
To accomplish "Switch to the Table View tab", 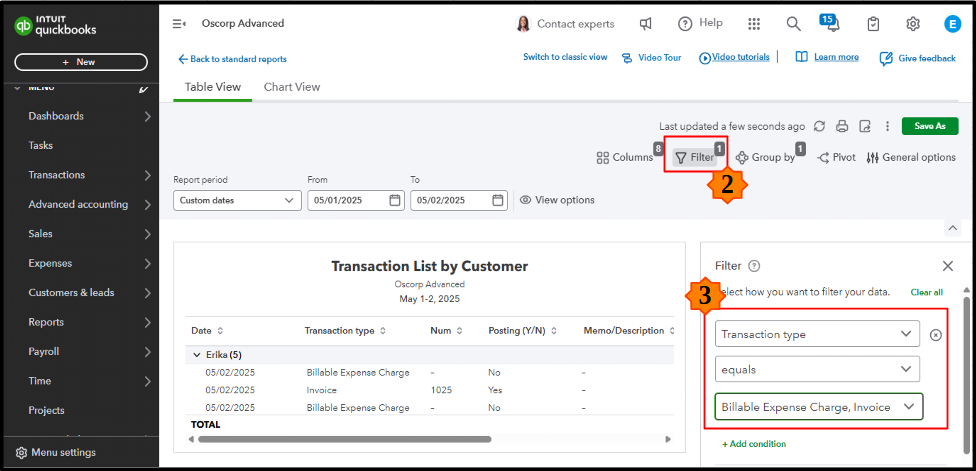I will point(213,87).
